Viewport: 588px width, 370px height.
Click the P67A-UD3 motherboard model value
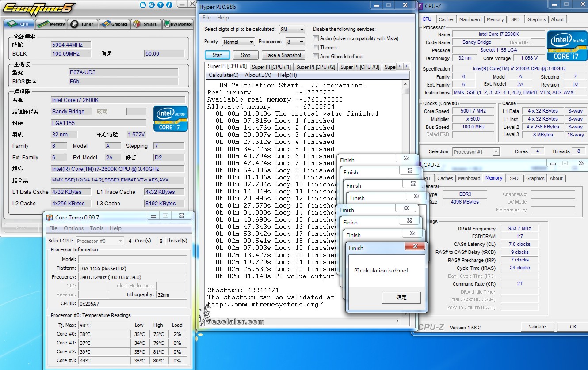click(x=123, y=72)
